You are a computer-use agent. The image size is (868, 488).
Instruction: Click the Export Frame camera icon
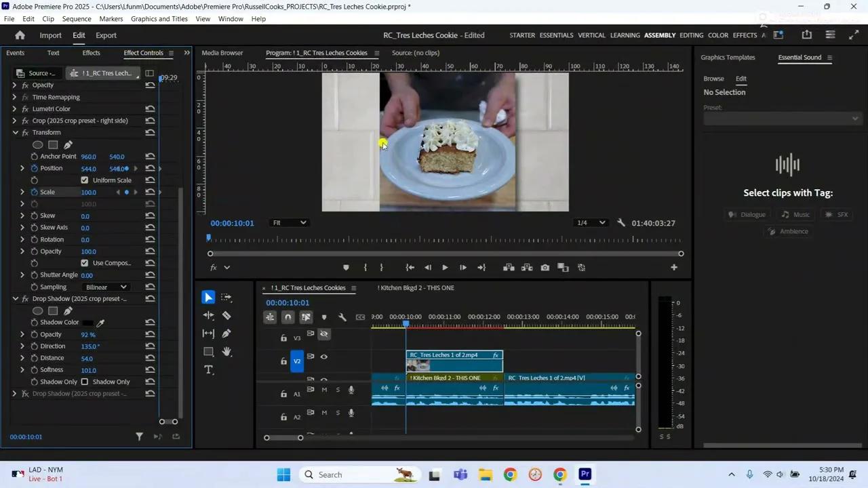pos(545,267)
